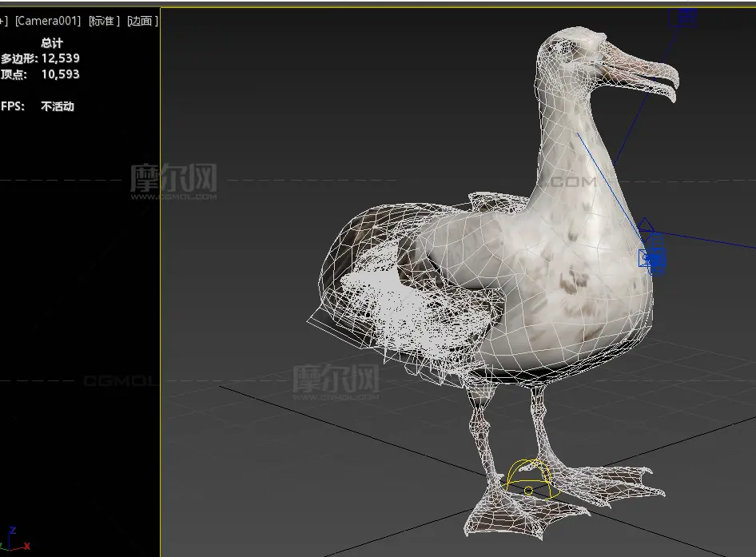
Task: Select the blue camera object near top edge
Action: point(686,17)
